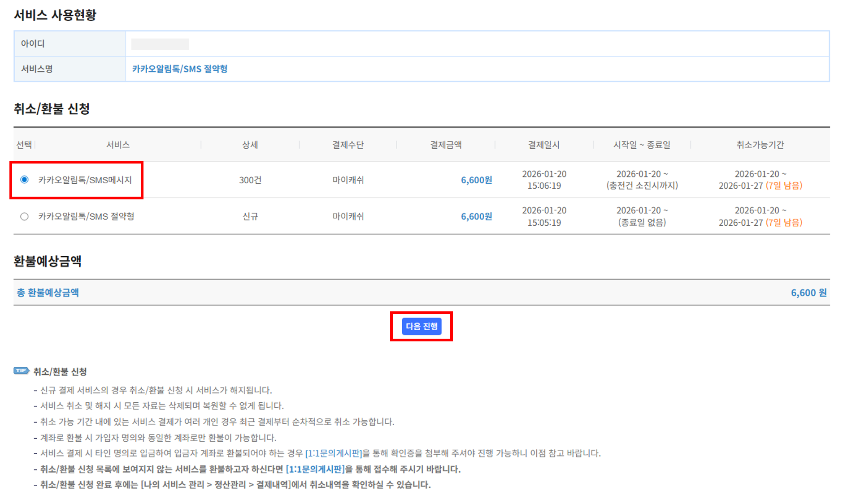Open 1:1문의게시판 link in non-bold tip line
The width and height of the screenshot is (843, 504).
333,453
